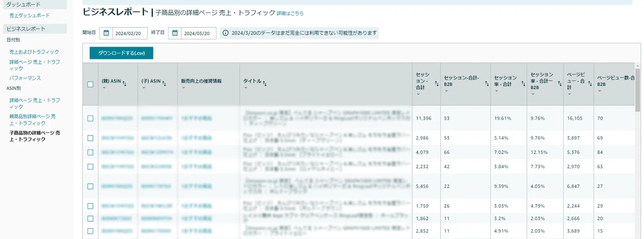This screenshot has width=644, height=239.
Task: Go to 売上ダッシュボード in sidebar
Action: point(30,16)
